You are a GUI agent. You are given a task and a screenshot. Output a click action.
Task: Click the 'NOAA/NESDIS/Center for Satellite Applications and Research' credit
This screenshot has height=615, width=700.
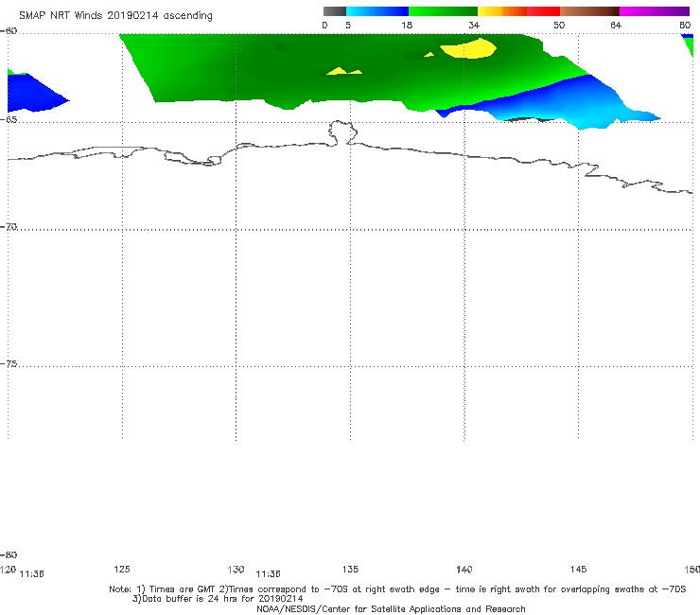391,609
